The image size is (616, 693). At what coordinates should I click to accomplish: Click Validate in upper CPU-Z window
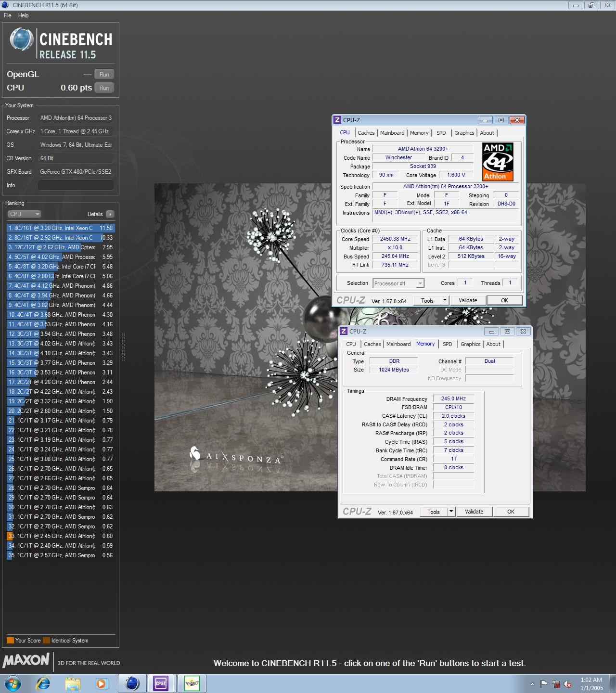coord(468,300)
